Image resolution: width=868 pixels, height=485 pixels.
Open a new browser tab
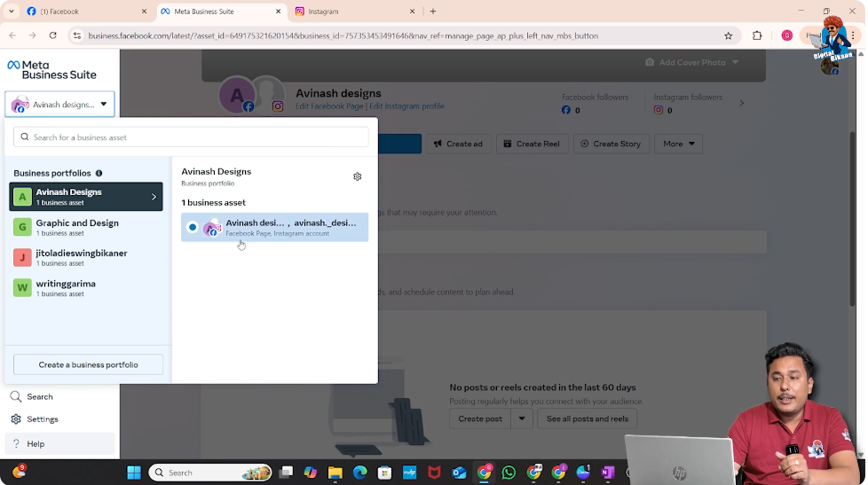click(x=433, y=11)
